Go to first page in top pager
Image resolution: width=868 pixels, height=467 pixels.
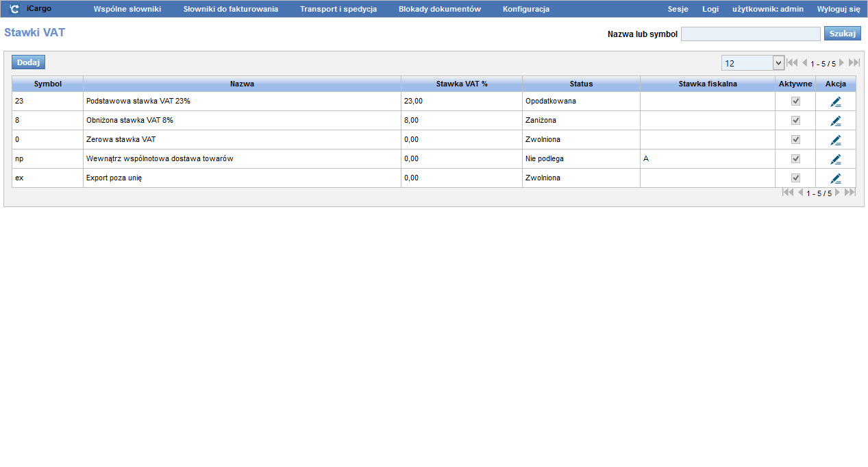792,62
